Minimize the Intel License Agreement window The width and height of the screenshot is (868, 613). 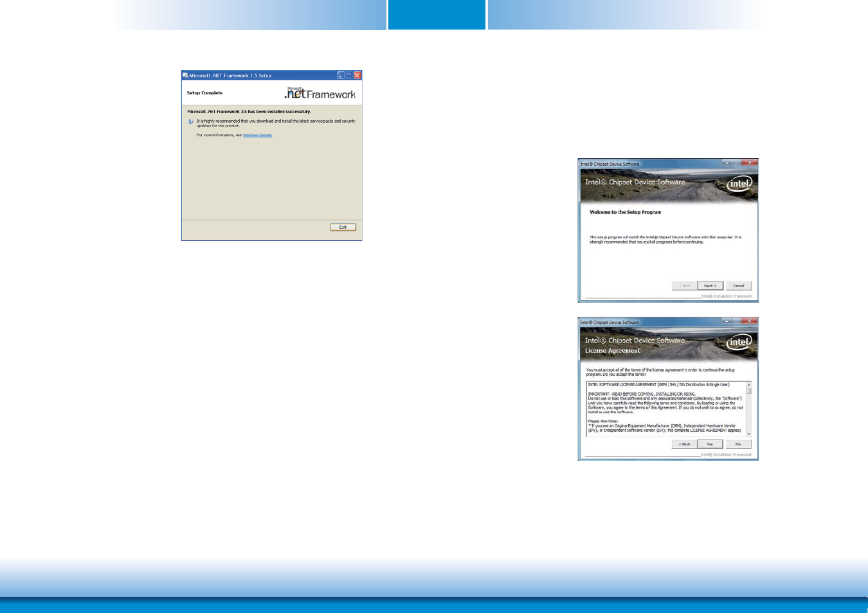pos(726,321)
